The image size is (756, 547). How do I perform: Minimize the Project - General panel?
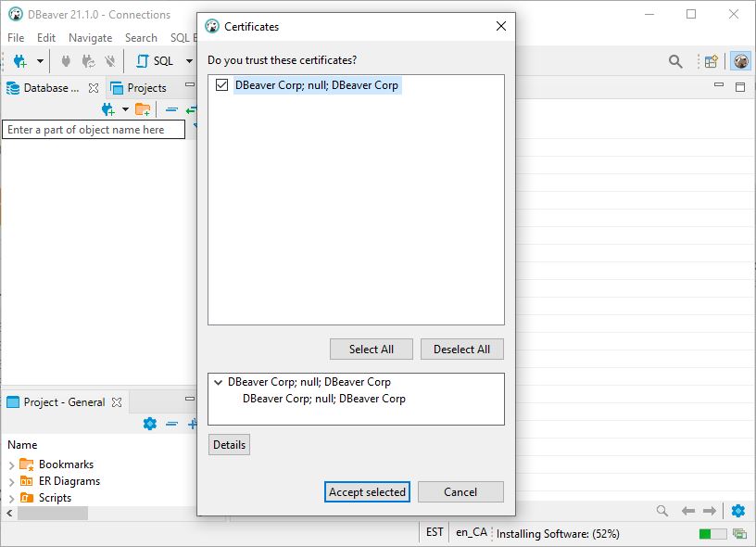pos(190,399)
